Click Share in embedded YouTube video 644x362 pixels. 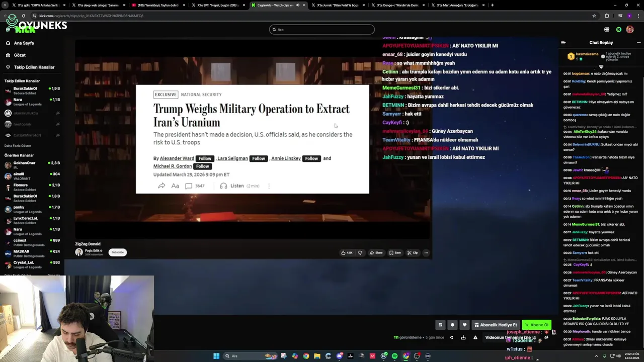pyautogui.click(x=376, y=253)
